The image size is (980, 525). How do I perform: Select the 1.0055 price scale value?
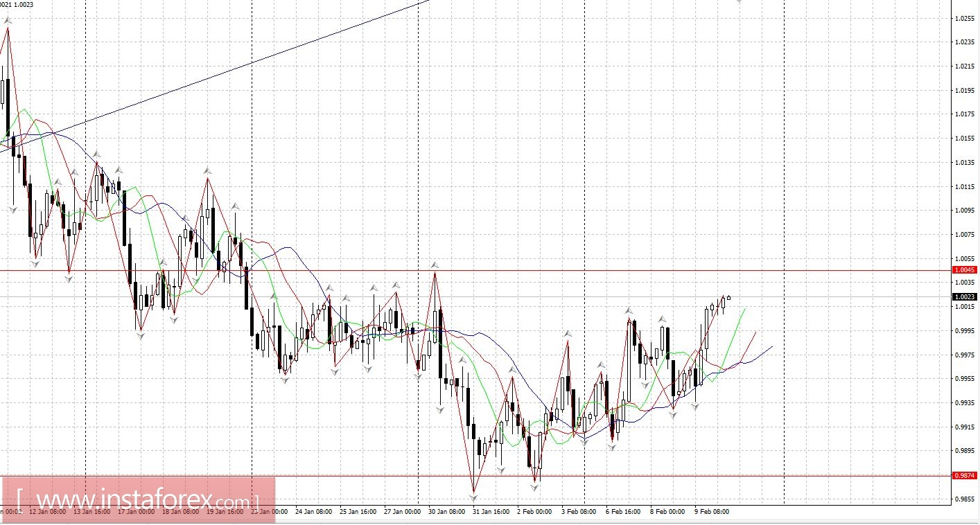[964, 259]
